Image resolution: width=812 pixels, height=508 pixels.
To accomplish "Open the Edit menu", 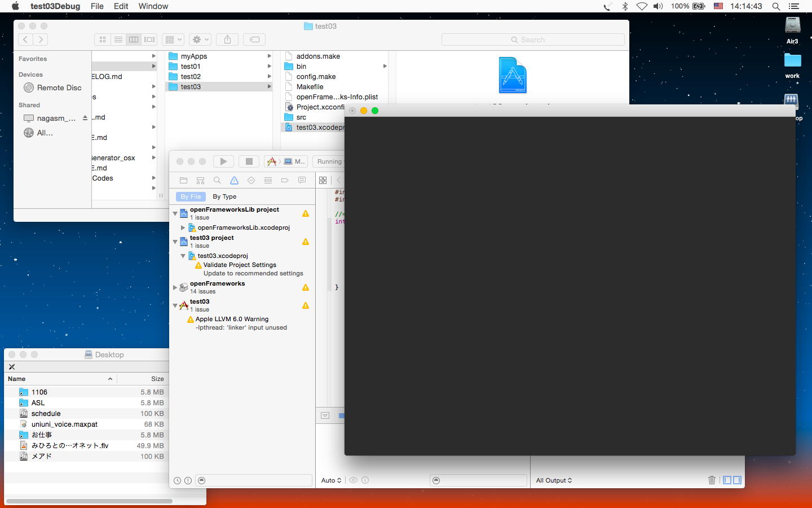I will (121, 6).
